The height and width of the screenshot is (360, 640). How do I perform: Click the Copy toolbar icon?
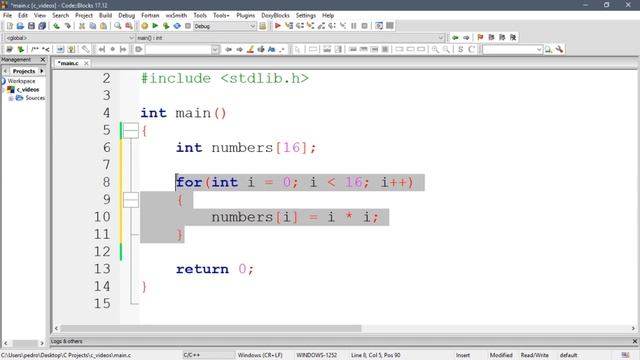tap(93, 26)
